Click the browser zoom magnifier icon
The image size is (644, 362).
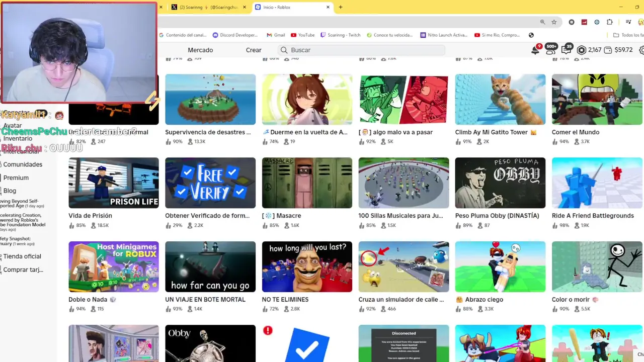coord(542,22)
